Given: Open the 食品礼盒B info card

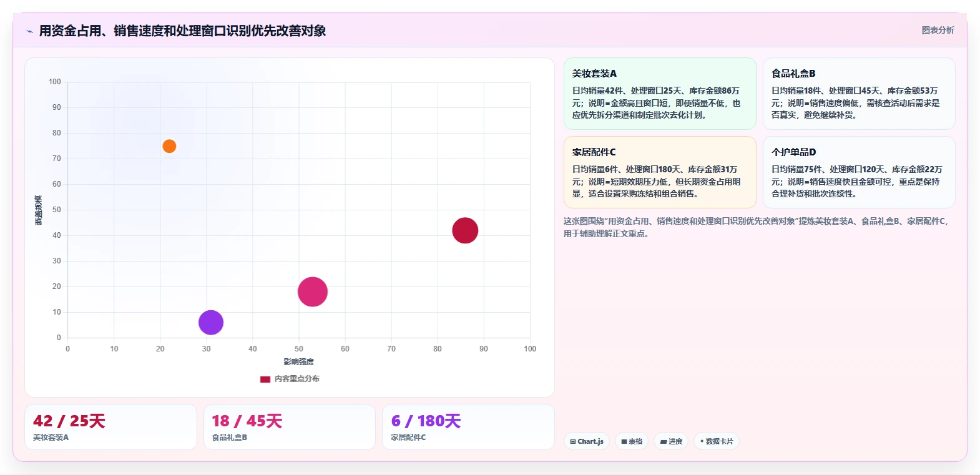Looking at the screenshot, I should (859, 94).
